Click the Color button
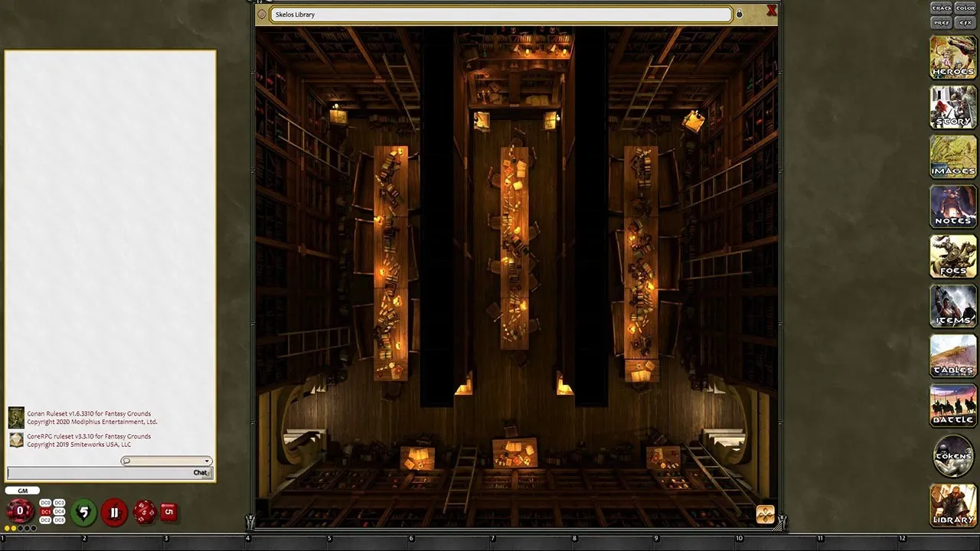This screenshot has width=980, height=551. [965, 8]
